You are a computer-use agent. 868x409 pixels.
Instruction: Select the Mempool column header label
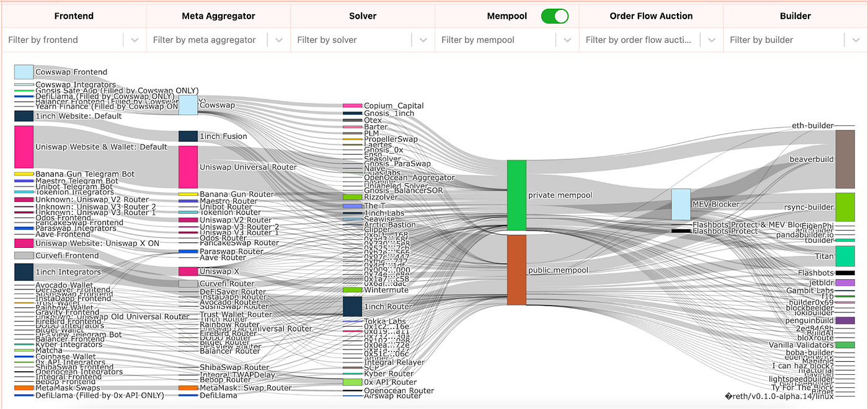tap(507, 16)
